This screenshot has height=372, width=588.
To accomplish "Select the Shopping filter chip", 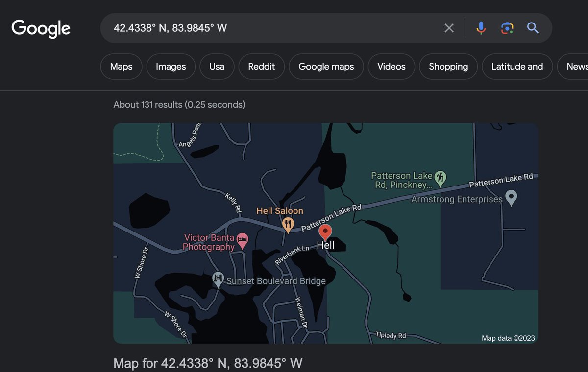I will tap(448, 67).
